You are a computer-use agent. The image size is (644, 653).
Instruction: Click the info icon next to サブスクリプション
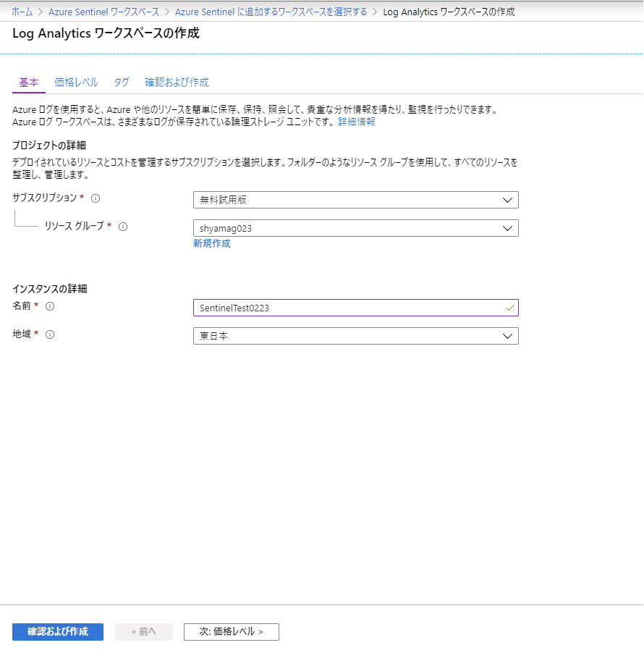click(96, 198)
